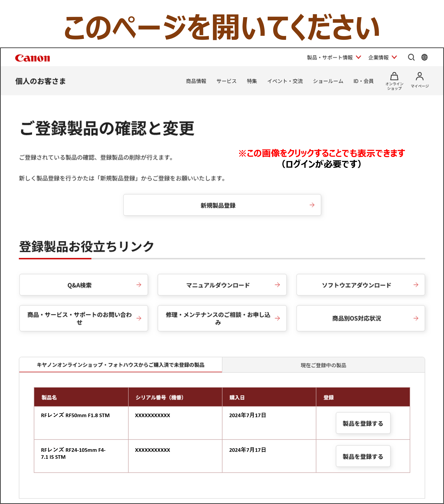Open ID・会員 menu item

click(x=363, y=81)
